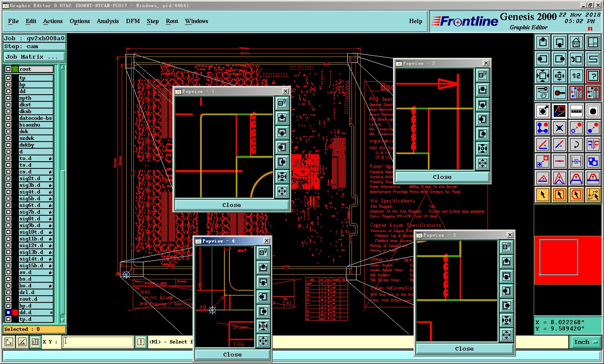604x364 pixels.
Task: Click the exclamation mark icon beside XY field
Action: [x=141, y=342]
